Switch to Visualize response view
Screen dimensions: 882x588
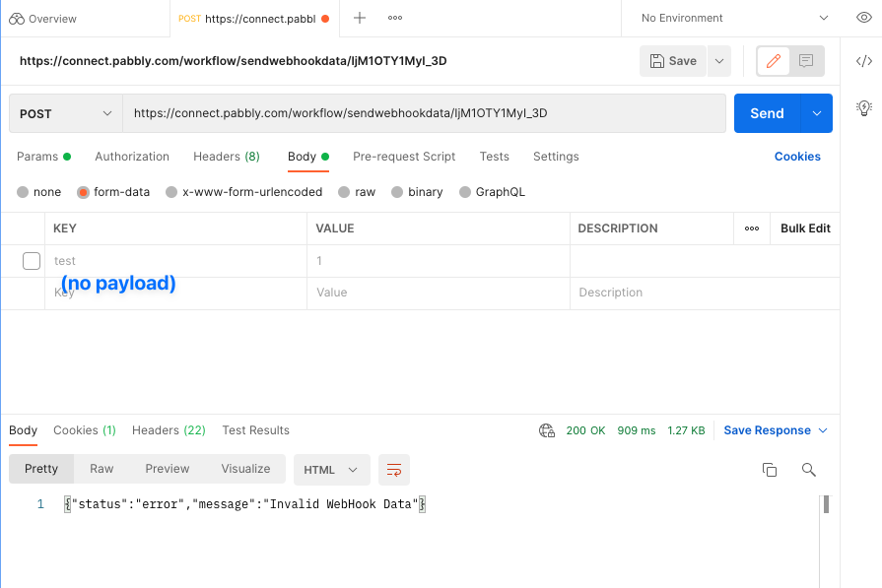coord(245,469)
